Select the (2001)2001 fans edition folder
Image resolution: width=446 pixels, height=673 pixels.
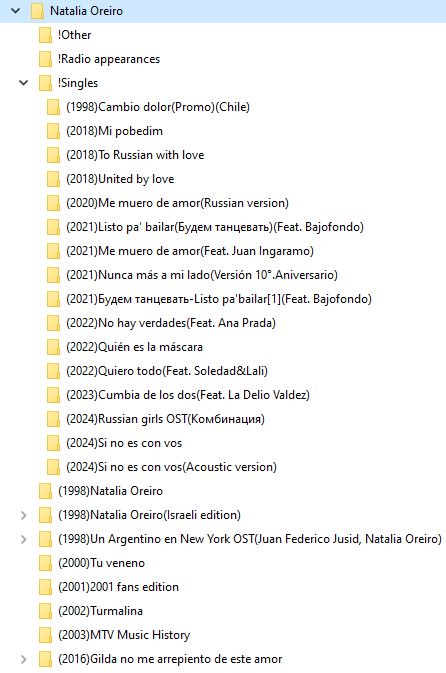click(118, 587)
